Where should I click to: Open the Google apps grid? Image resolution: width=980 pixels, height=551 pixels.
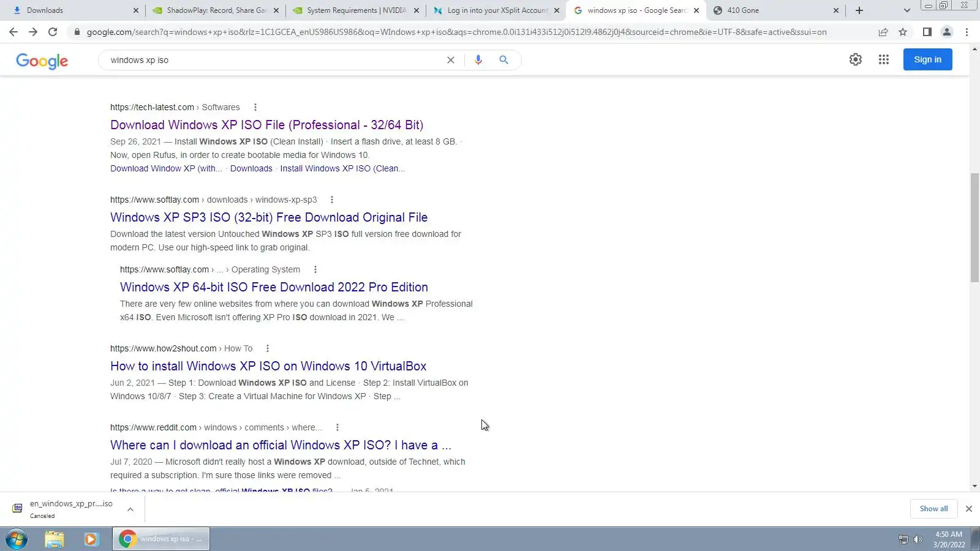pos(884,59)
